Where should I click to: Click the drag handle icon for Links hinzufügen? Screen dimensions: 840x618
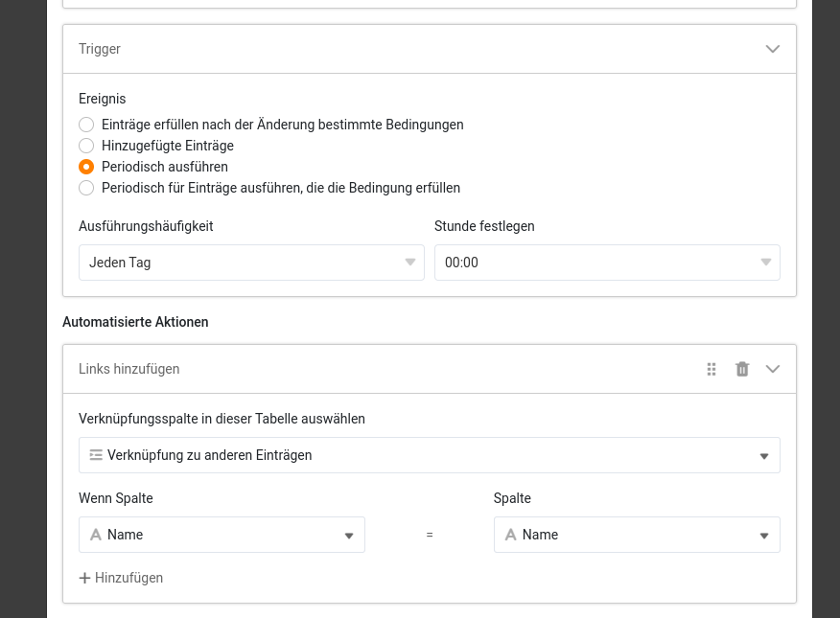point(712,369)
